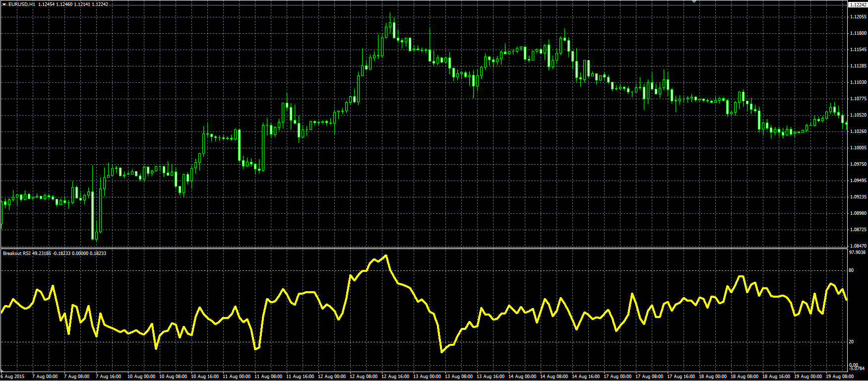
Task: Click price axis value 1.09235
Action: pyautogui.click(x=858, y=197)
